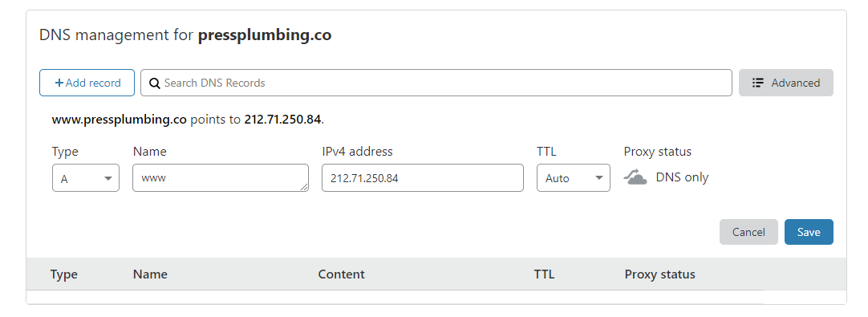Click the Type column header in the table
868x317 pixels.
coord(64,274)
